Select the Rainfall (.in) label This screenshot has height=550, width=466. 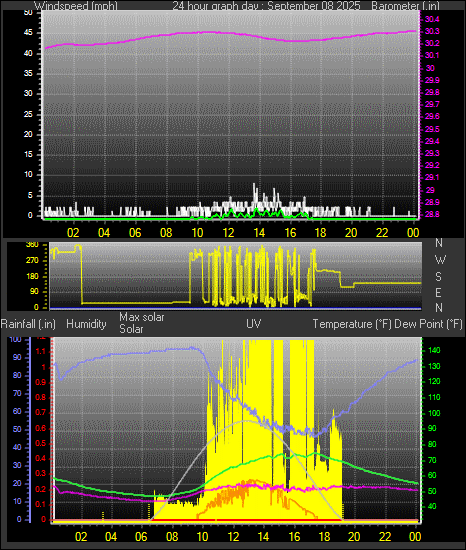tap(28, 324)
